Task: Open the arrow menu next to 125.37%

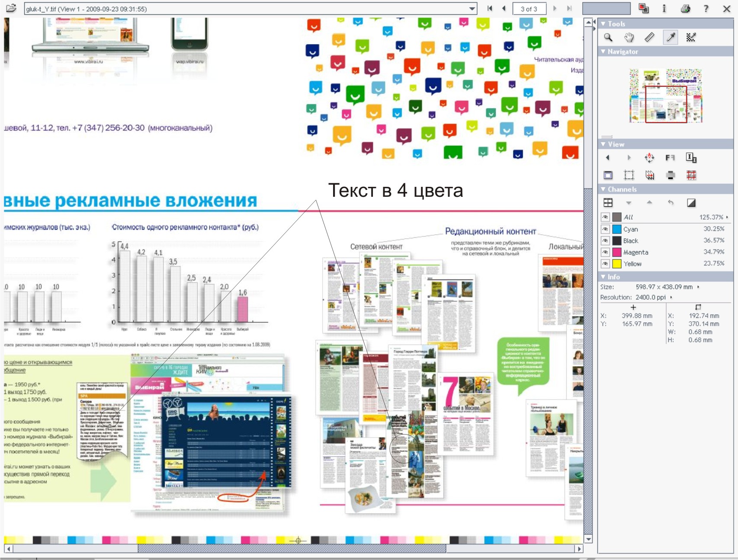Action: 727,217
